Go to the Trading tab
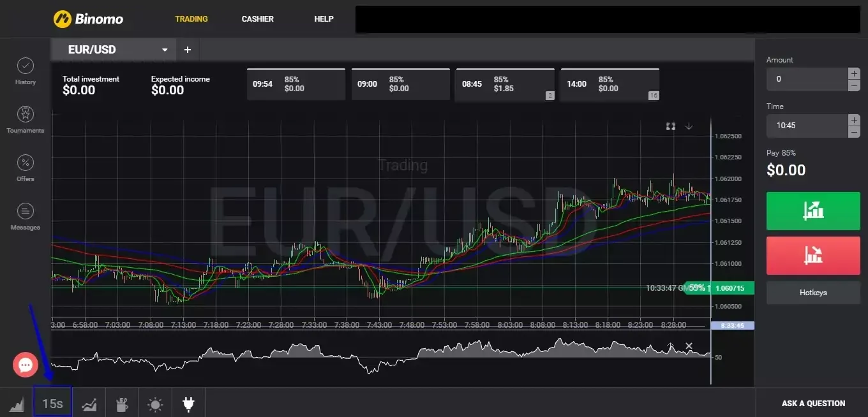Image resolution: width=868 pixels, height=417 pixels. [x=191, y=18]
